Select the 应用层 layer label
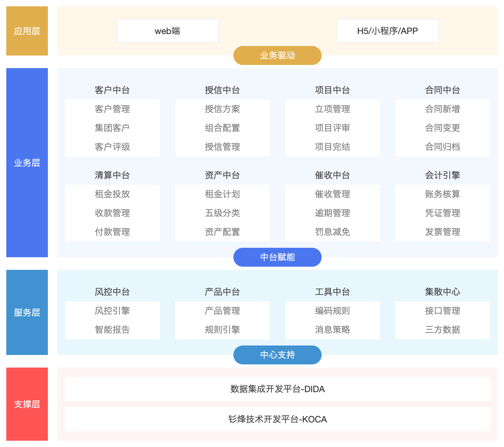This screenshot has height=447, width=504. (x=27, y=31)
